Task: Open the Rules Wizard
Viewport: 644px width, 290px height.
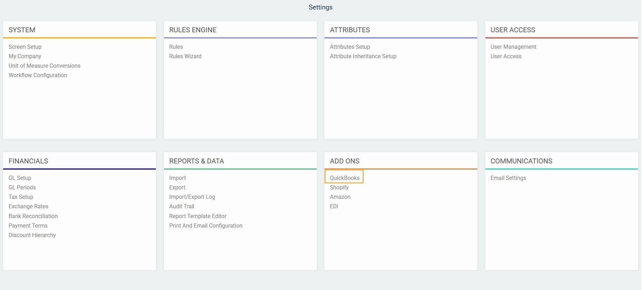Action: [185, 56]
